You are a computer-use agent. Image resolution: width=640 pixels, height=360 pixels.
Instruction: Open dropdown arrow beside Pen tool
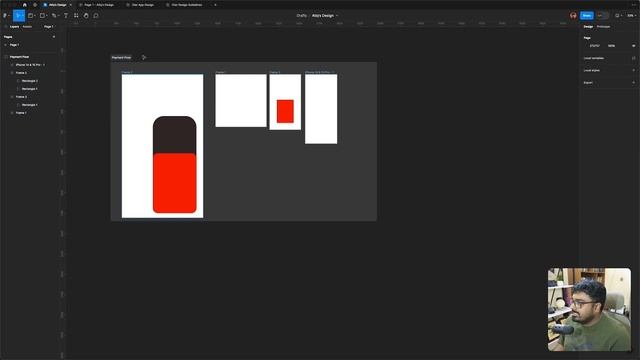[58, 16]
